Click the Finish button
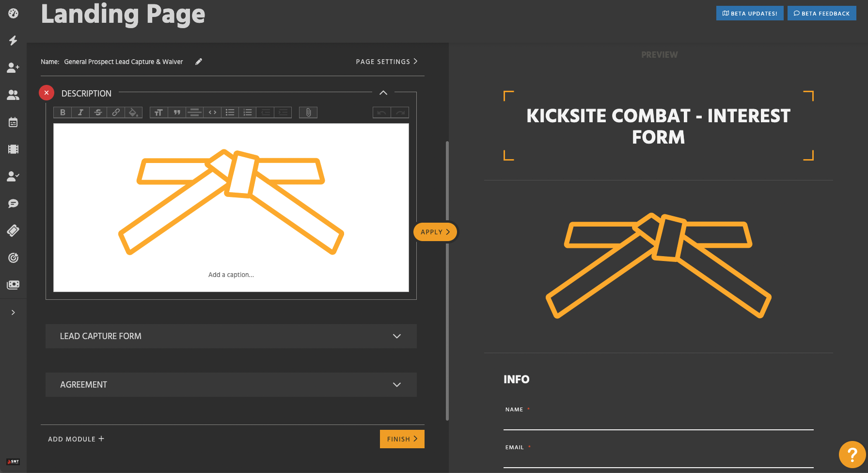The image size is (868, 473). 402,439
